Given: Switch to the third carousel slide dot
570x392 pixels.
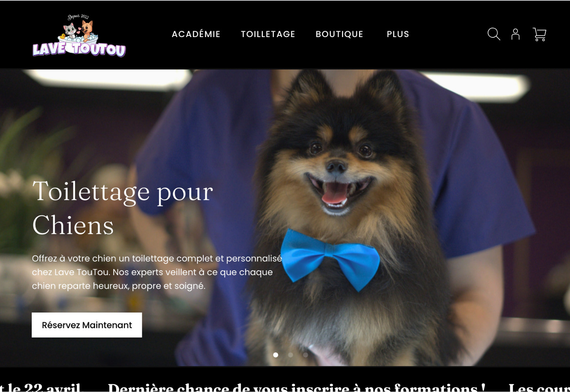Looking at the screenshot, I should (306, 355).
